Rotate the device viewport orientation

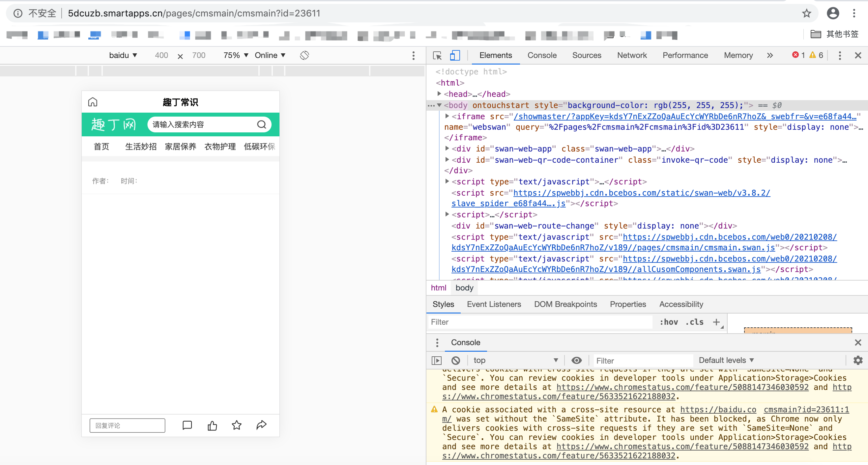304,55
